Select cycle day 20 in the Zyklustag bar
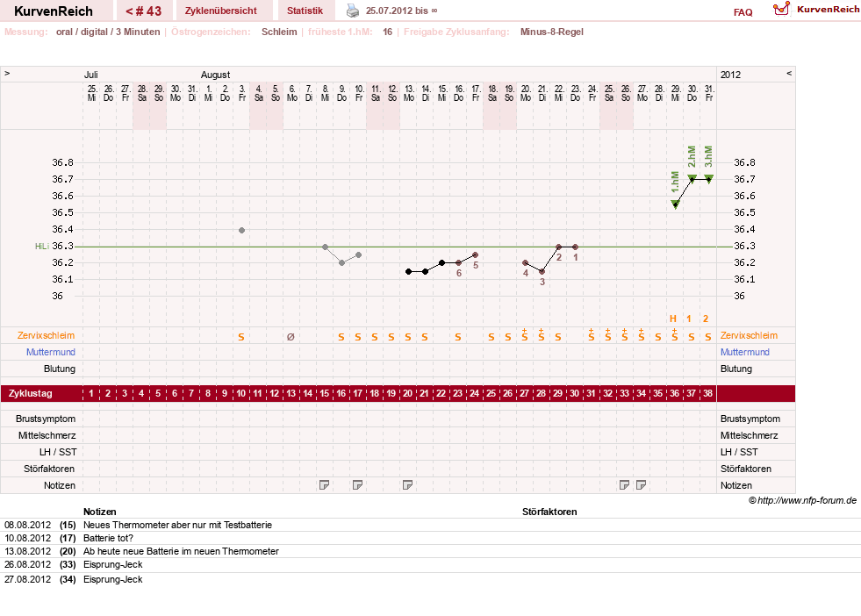Screen dimensions: 861x616 [407, 394]
